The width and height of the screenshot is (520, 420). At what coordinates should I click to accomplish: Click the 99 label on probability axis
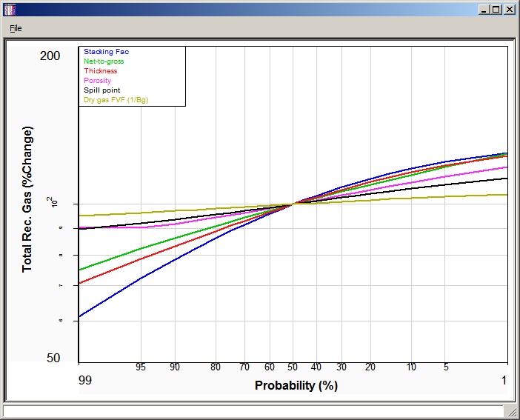(x=86, y=380)
